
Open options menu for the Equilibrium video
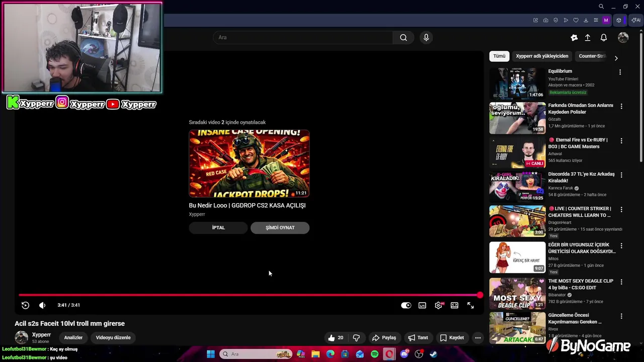point(620,72)
